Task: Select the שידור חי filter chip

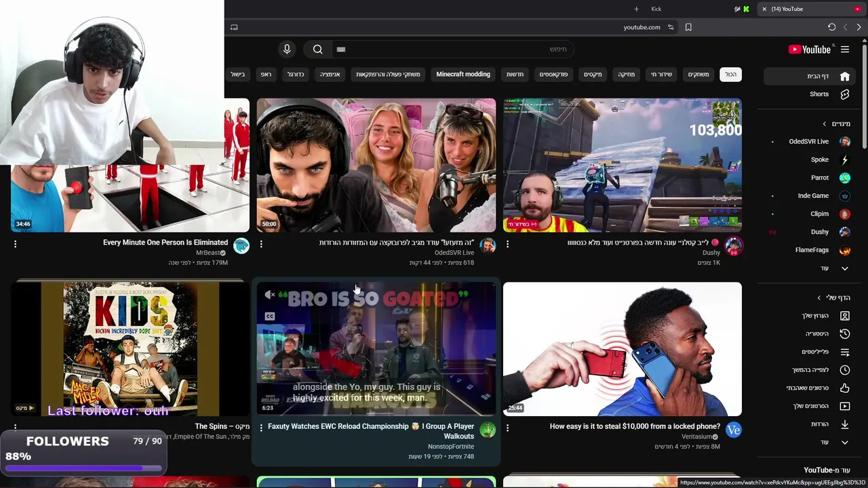Action: (661, 75)
